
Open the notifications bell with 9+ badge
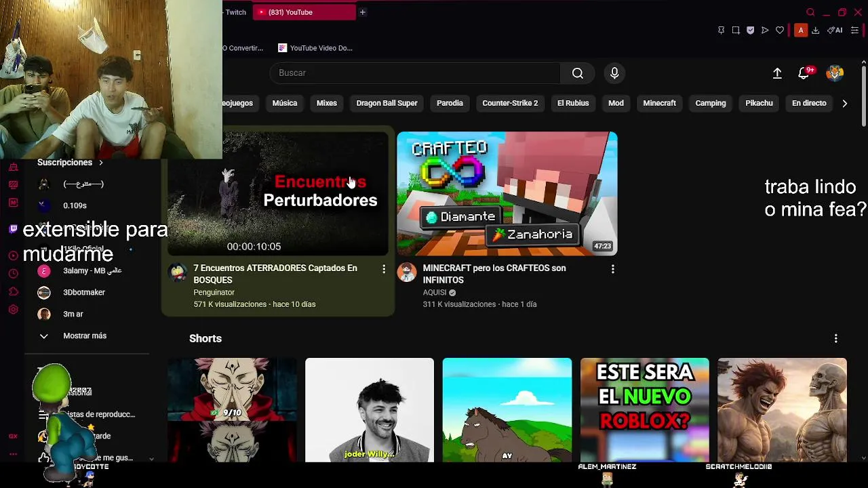point(804,73)
